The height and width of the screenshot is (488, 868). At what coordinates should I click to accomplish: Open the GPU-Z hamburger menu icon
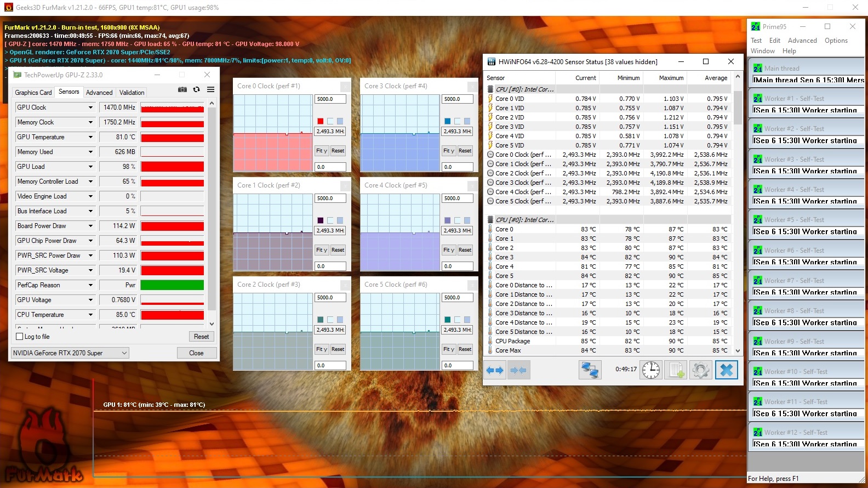click(x=210, y=89)
